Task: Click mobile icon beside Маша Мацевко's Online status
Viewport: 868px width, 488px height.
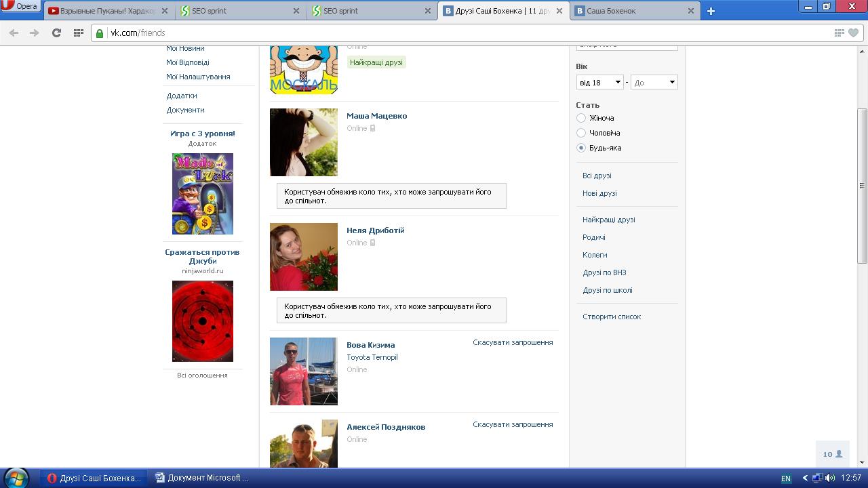Action: click(x=372, y=128)
